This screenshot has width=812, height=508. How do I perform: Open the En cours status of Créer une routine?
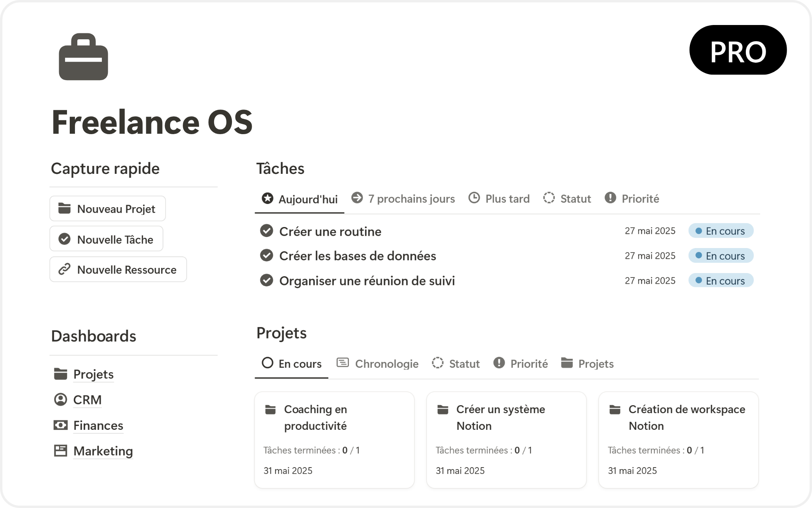click(720, 231)
